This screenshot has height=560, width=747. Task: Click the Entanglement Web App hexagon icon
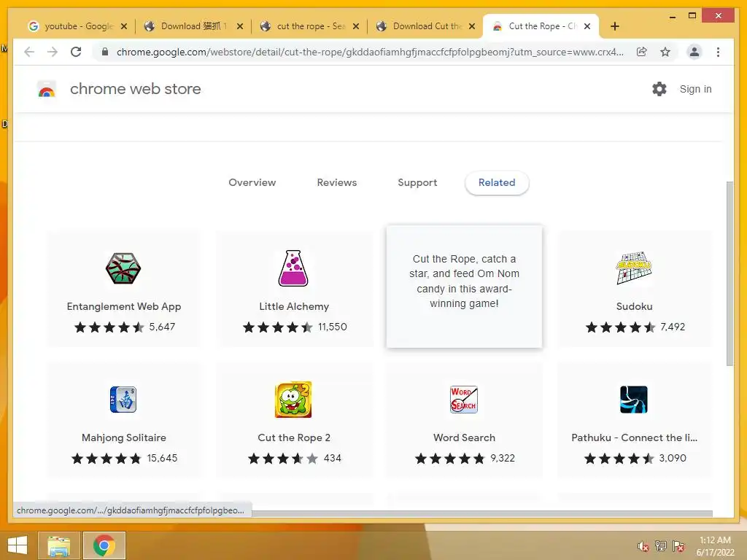pos(123,268)
